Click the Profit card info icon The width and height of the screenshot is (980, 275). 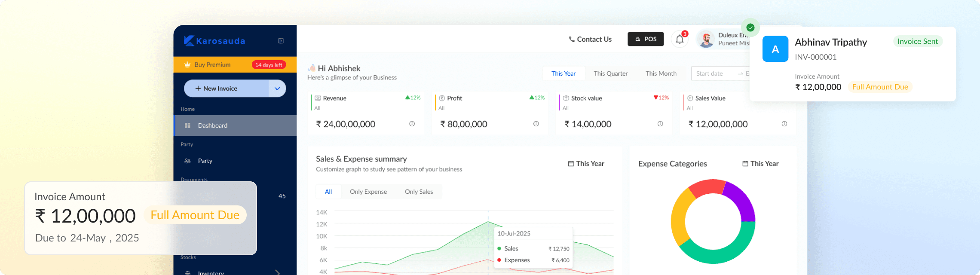pos(536,124)
